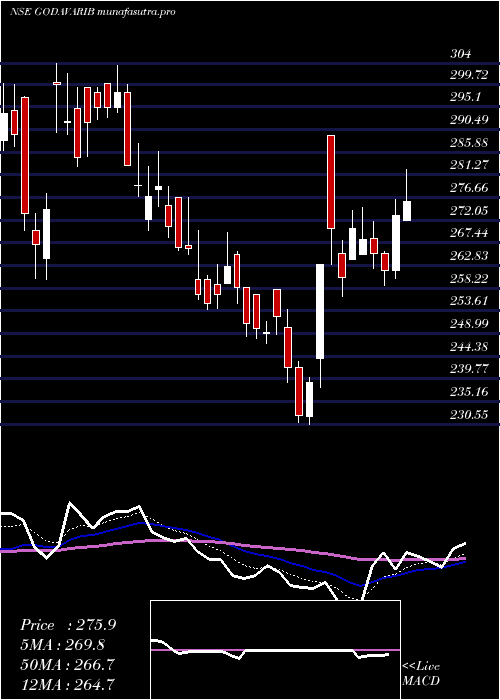Viewport: 500px width, 700px height.
Task: Click the 299.72 price axis label
Action: coord(469,75)
